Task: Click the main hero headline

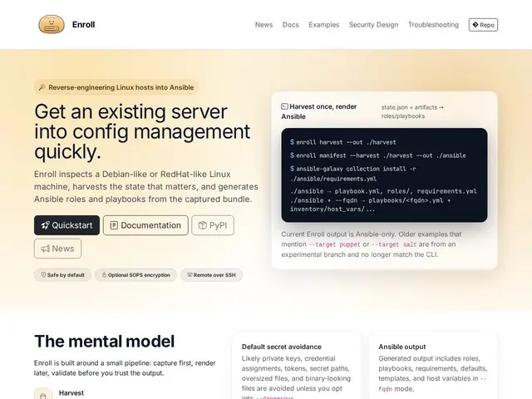Action: pyautogui.click(x=142, y=131)
